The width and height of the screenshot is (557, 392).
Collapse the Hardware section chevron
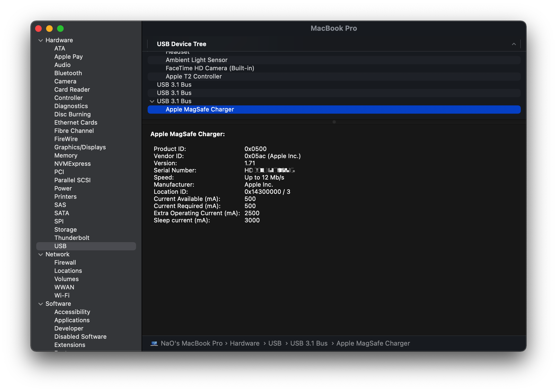tap(41, 40)
